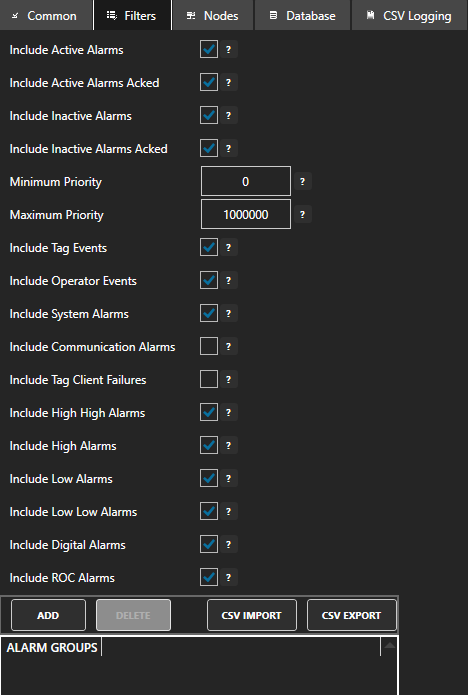Open help for Include High High Alarms
Screen dimensions: 468x695
pyautogui.click(x=228, y=413)
